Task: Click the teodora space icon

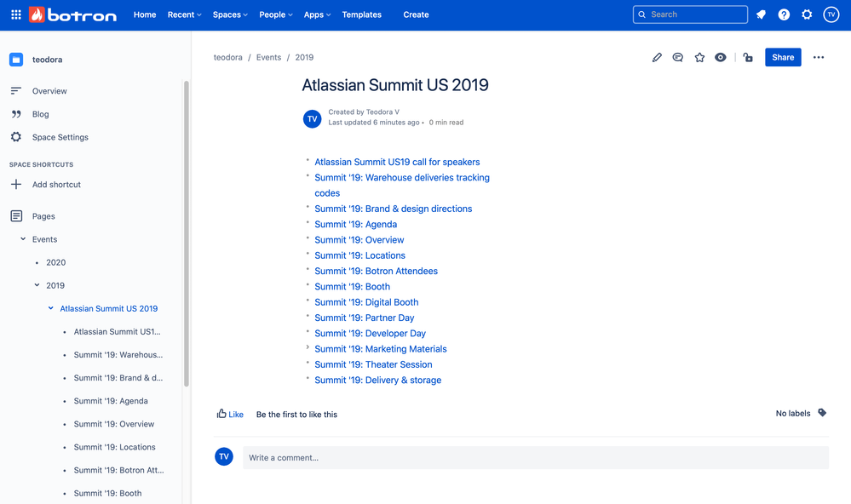Action: tap(16, 60)
